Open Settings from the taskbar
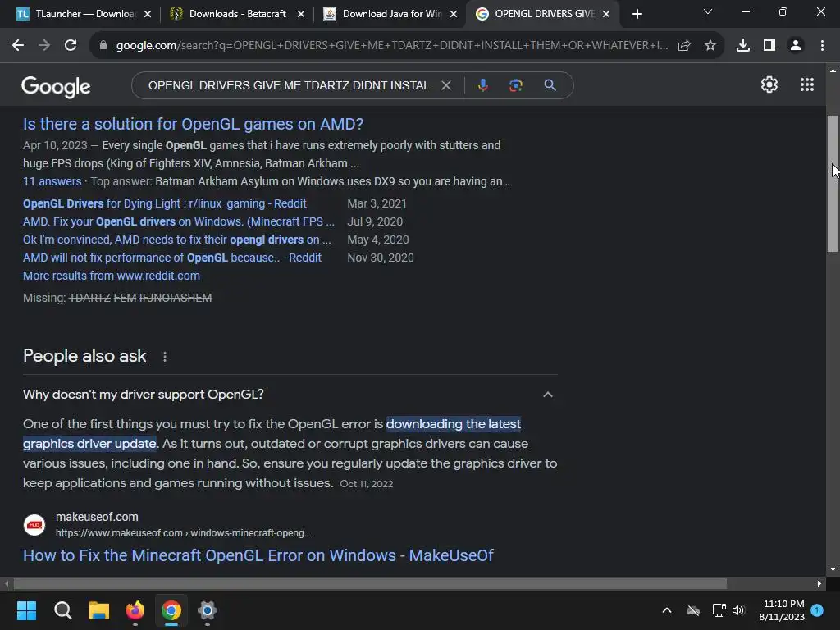The height and width of the screenshot is (630, 840). coord(208,610)
